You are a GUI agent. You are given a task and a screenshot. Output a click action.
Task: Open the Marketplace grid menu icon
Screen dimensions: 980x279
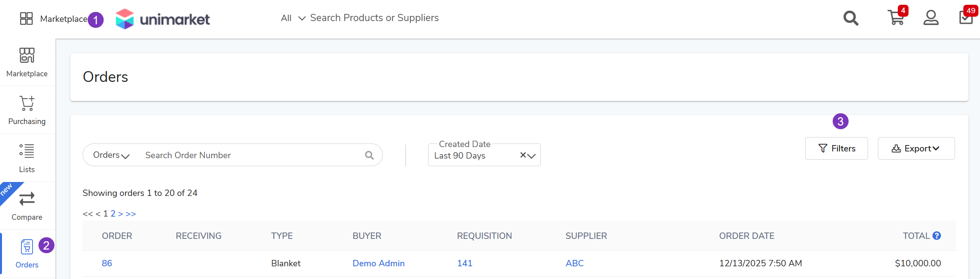click(x=26, y=19)
